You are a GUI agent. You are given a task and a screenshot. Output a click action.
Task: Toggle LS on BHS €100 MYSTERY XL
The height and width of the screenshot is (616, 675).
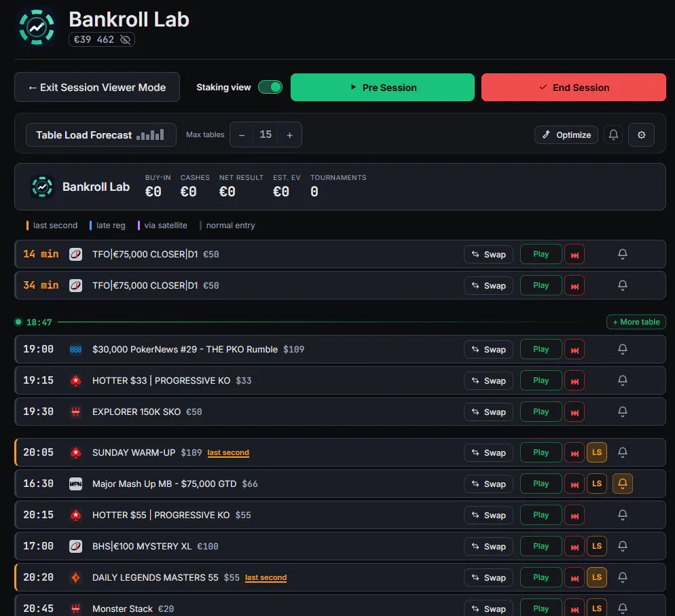click(597, 546)
